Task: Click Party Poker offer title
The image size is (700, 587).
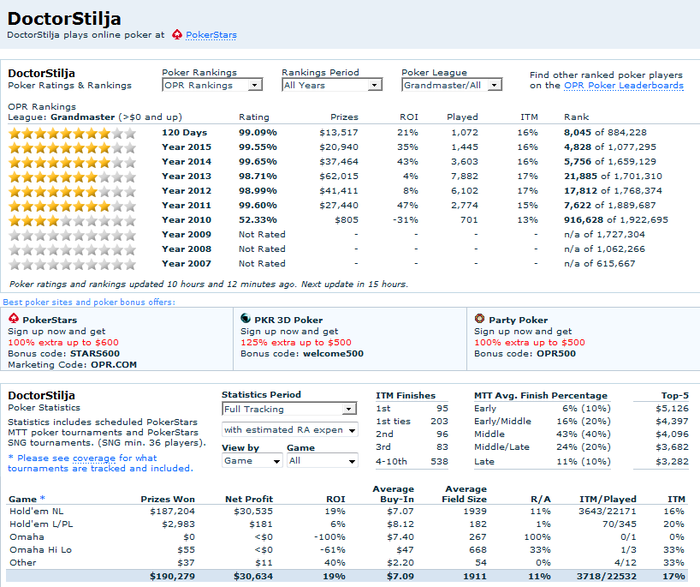Action: (x=518, y=320)
